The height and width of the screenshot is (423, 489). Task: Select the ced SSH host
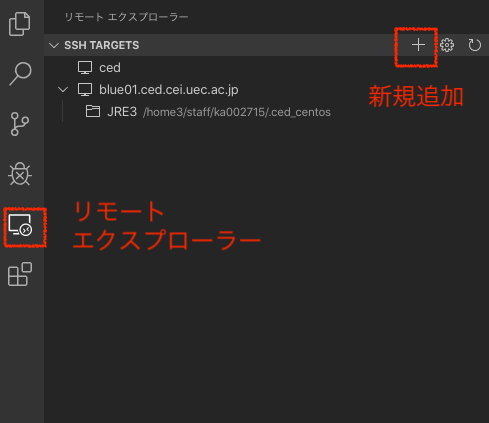point(110,68)
